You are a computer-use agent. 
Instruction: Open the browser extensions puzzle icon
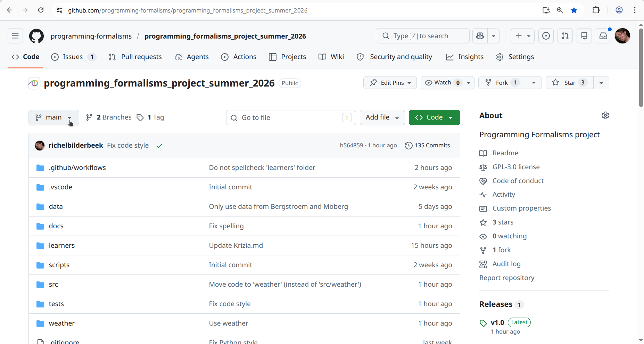(596, 10)
